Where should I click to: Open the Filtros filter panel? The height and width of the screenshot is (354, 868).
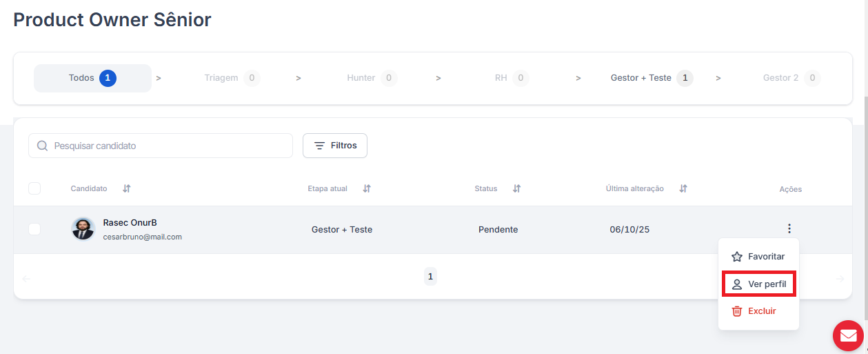point(335,146)
